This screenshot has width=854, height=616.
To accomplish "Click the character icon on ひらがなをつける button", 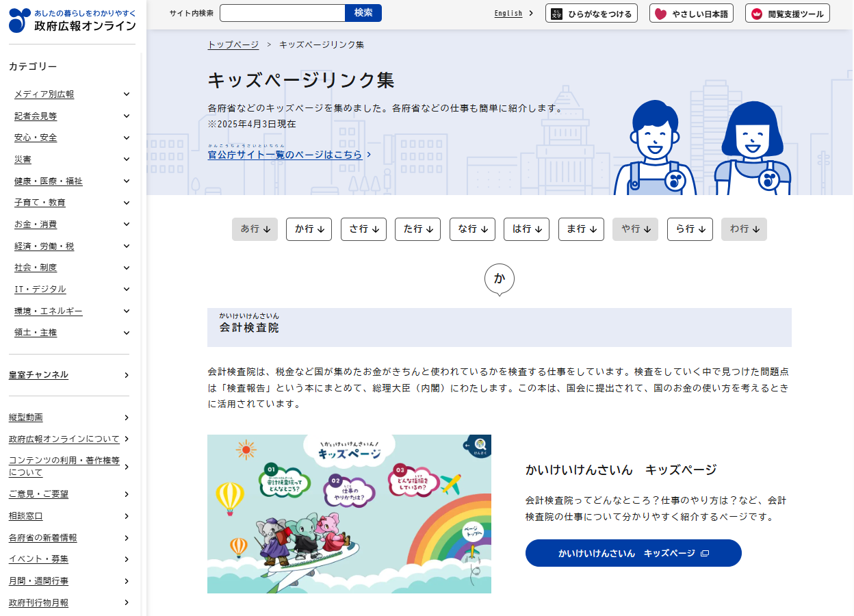I will point(557,12).
